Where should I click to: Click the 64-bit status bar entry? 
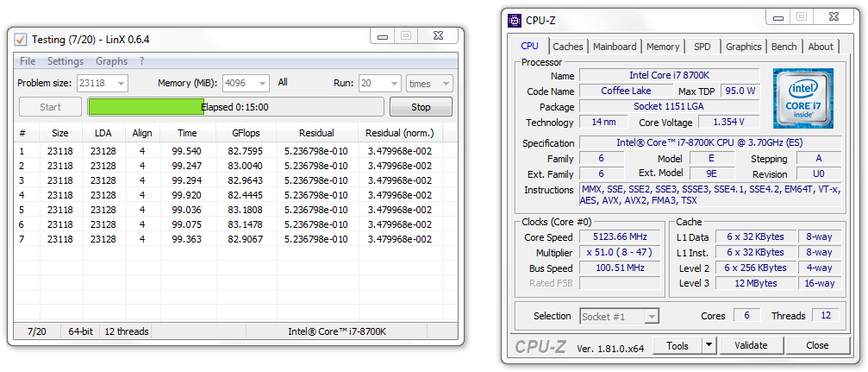click(x=81, y=331)
